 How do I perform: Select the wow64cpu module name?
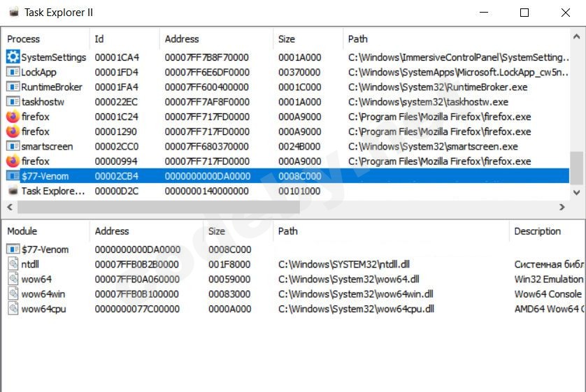tap(43, 309)
